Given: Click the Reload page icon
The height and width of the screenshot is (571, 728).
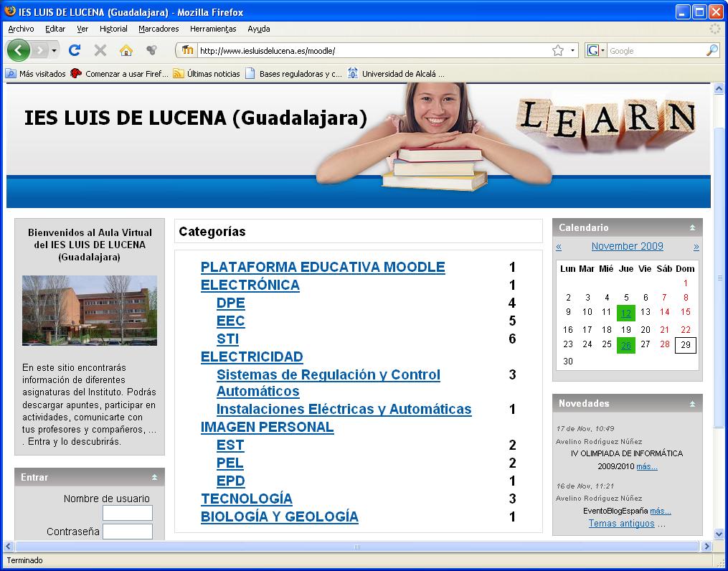Looking at the screenshot, I should click(75, 50).
